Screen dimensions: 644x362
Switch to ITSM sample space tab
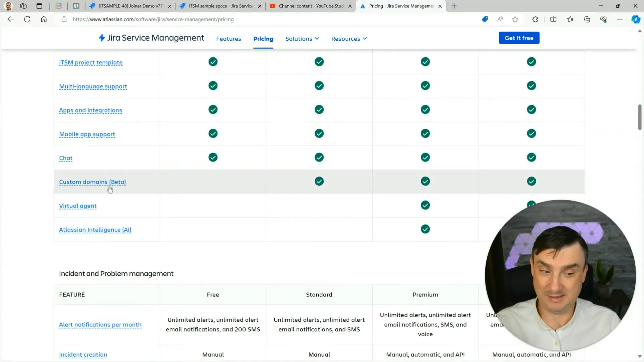pyautogui.click(x=221, y=6)
